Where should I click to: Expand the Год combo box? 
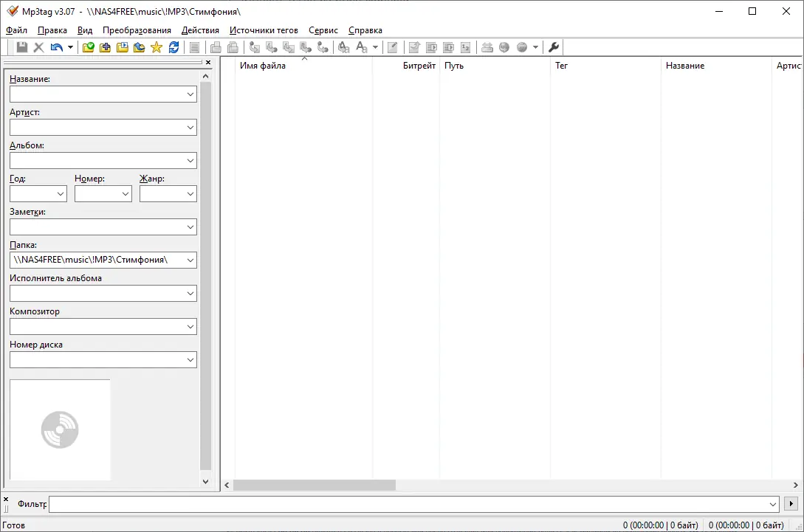(x=61, y=194)
